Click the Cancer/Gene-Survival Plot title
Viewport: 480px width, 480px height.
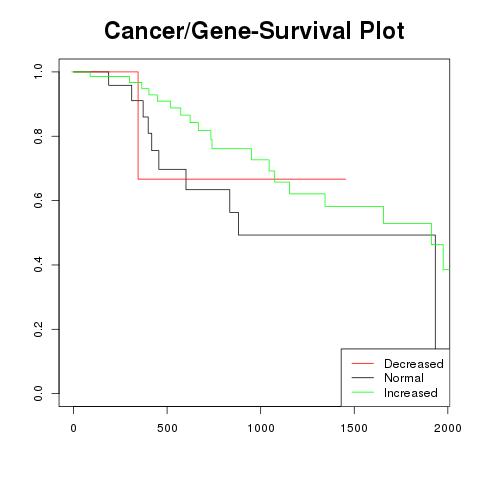254,31
